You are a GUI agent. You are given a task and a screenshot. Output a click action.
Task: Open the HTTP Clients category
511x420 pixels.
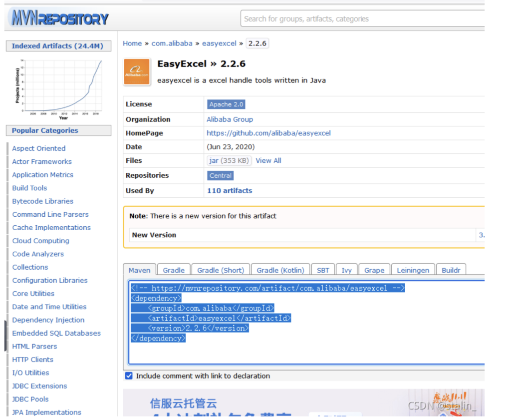coord(32,360)
